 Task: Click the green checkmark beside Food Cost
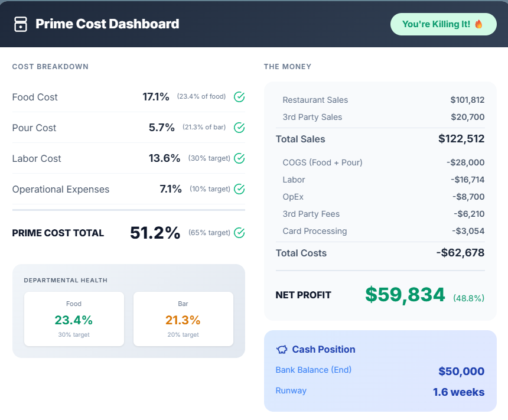239,97
